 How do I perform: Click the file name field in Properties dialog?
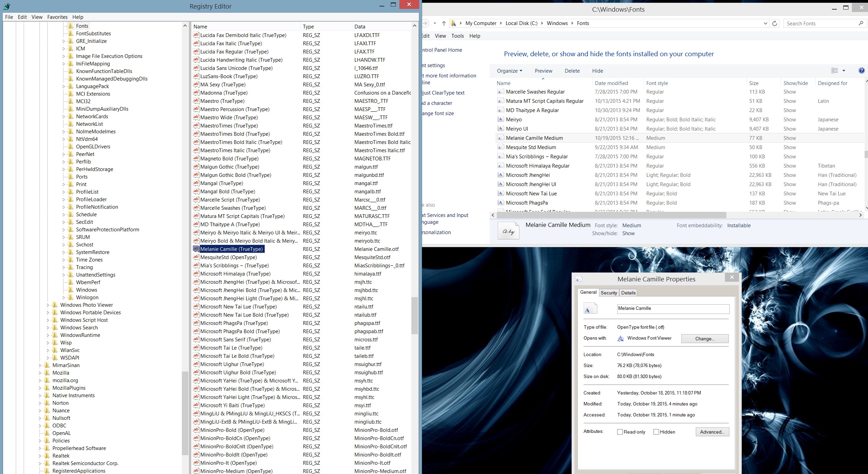click(x=673, y=309)
